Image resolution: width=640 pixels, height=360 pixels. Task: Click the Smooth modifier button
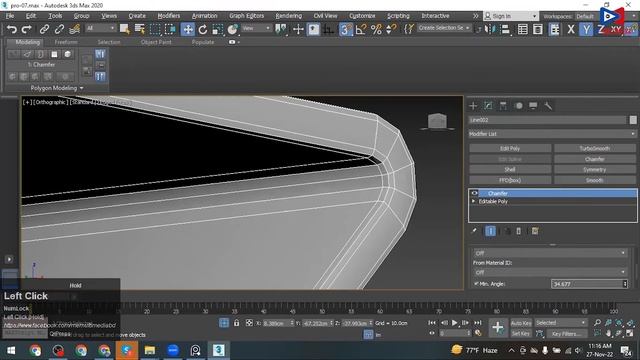tap(595, 180)
